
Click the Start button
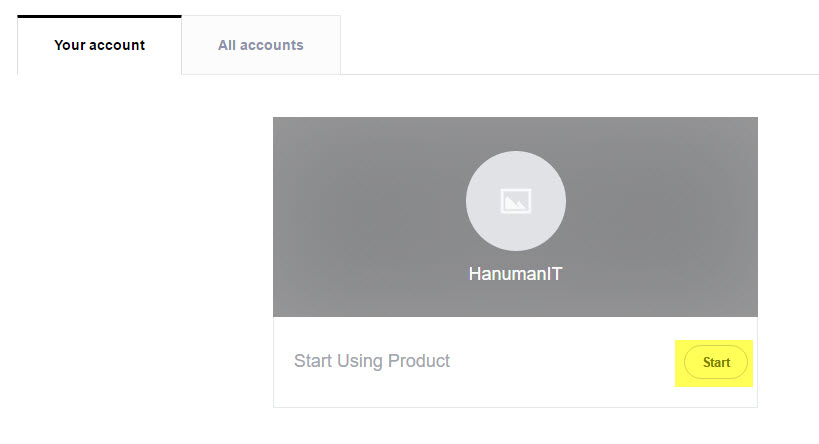(716, 362)
